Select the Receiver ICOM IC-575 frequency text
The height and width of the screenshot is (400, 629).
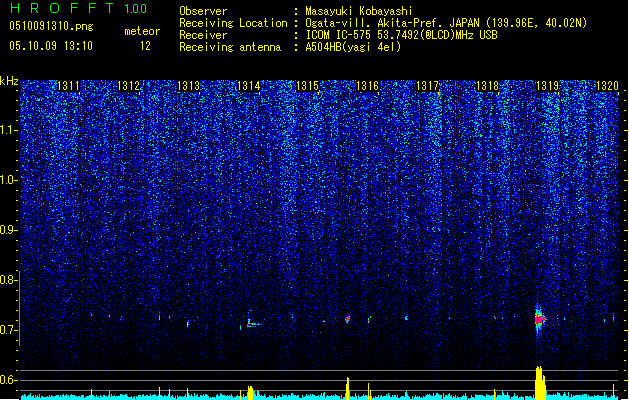pos(402,35)
